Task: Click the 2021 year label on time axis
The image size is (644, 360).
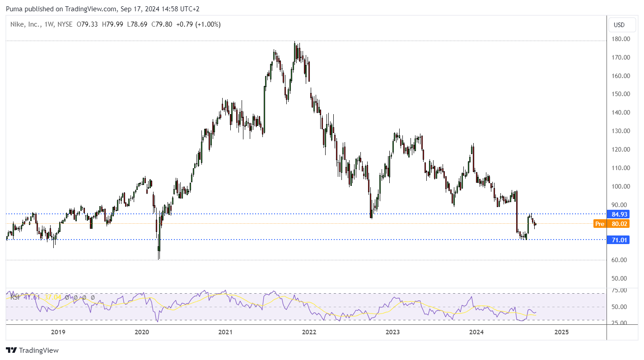Action: (x=225, y=332)
